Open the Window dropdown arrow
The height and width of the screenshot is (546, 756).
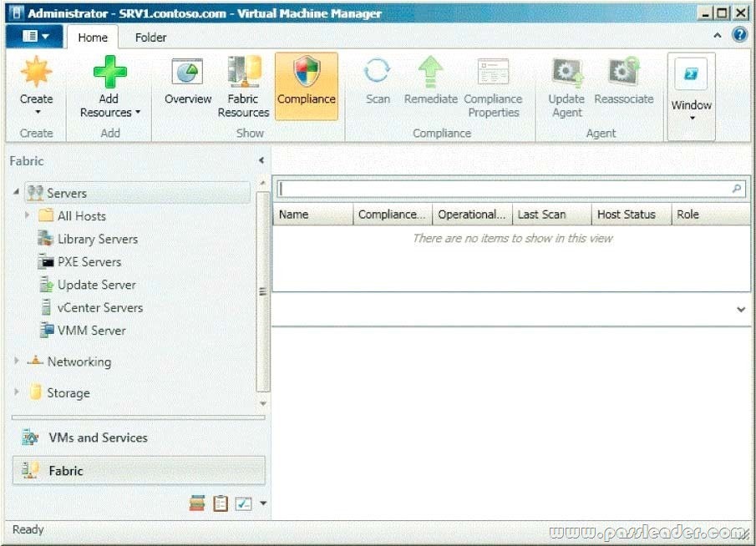click(x=693, y=118)
